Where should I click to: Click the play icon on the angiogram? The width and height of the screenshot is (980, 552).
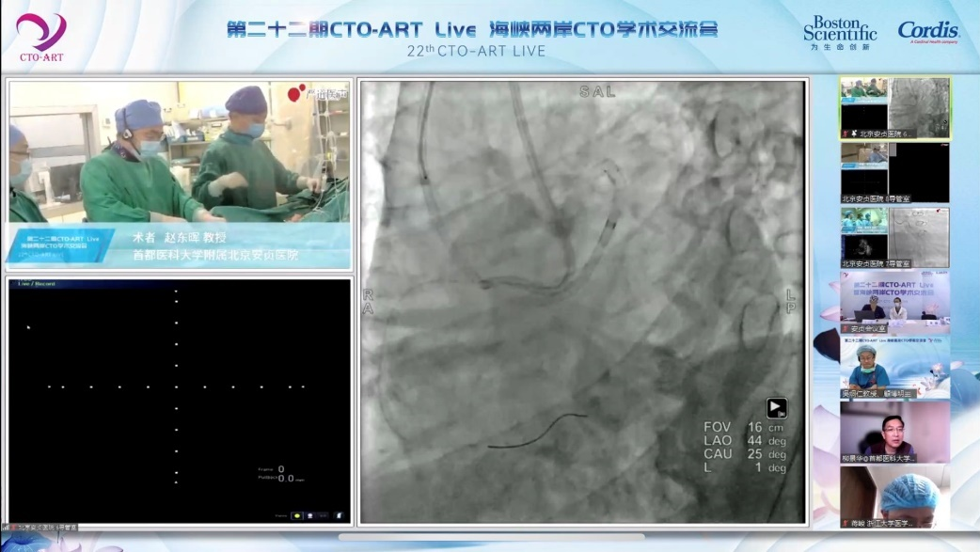pyautogui.click(x=776, y=408)
